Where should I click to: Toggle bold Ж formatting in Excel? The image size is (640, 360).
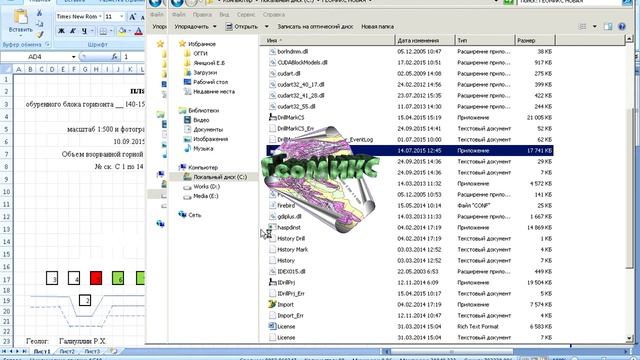click(x=61, y=31)
